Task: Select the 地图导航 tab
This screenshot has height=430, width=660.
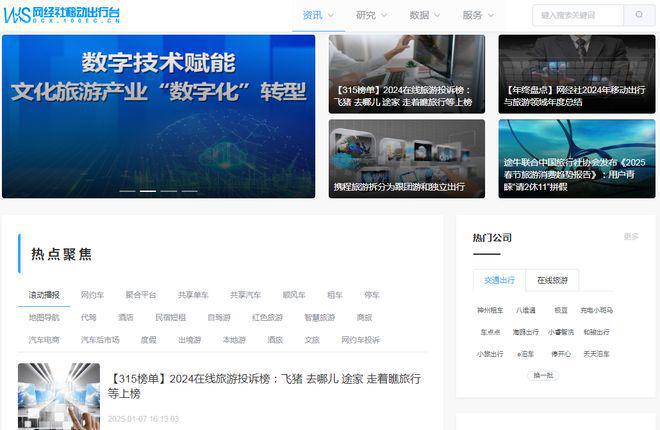Action: (x=44, y=317)
